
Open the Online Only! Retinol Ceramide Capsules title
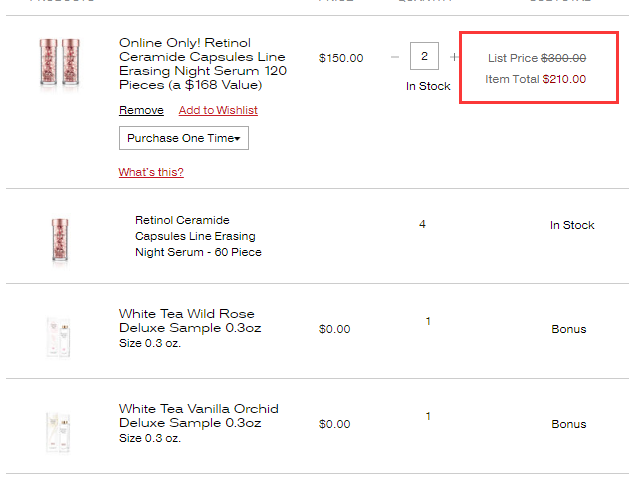203,64
